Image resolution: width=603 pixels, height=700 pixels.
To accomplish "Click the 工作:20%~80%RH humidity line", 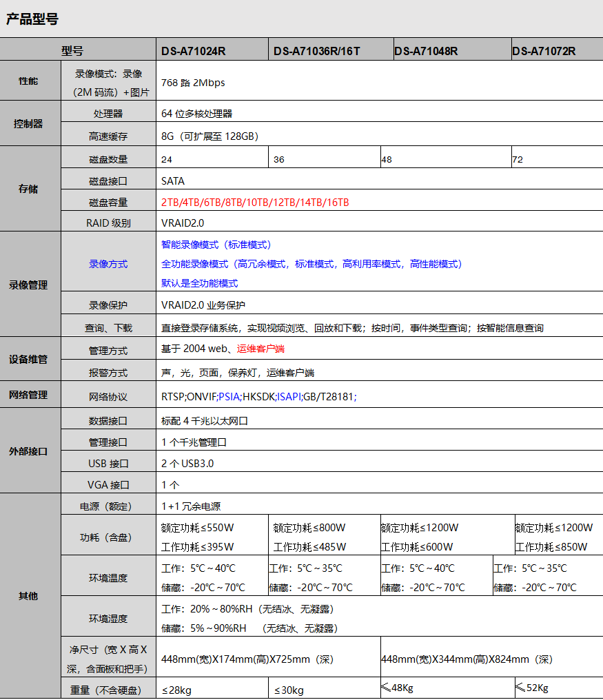I will (x=247, y=609).
